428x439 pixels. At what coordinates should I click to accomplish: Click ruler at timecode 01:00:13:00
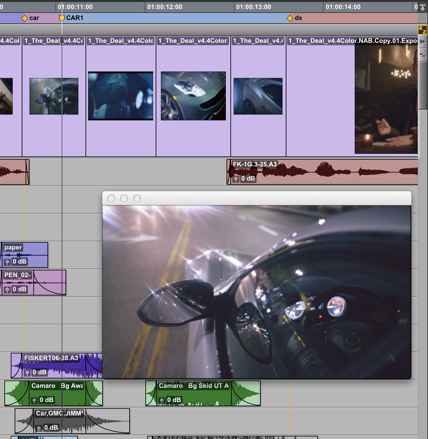point(254,7)
